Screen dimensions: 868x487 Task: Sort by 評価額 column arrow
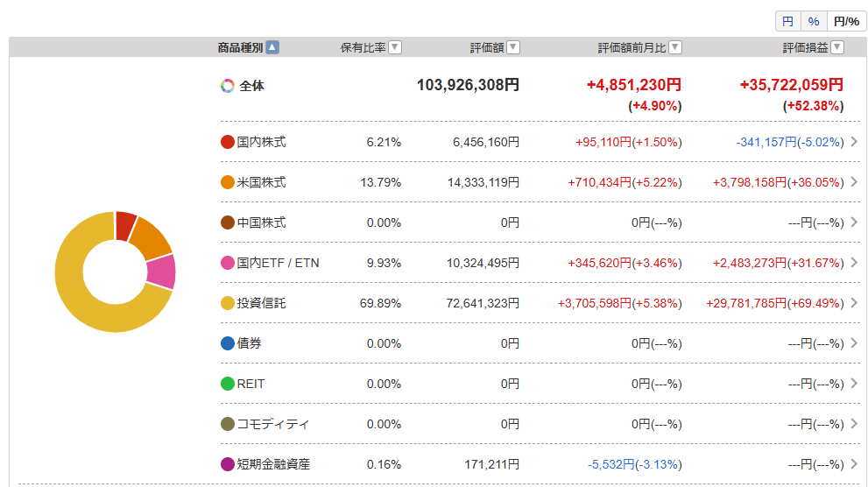click(513, 47)
